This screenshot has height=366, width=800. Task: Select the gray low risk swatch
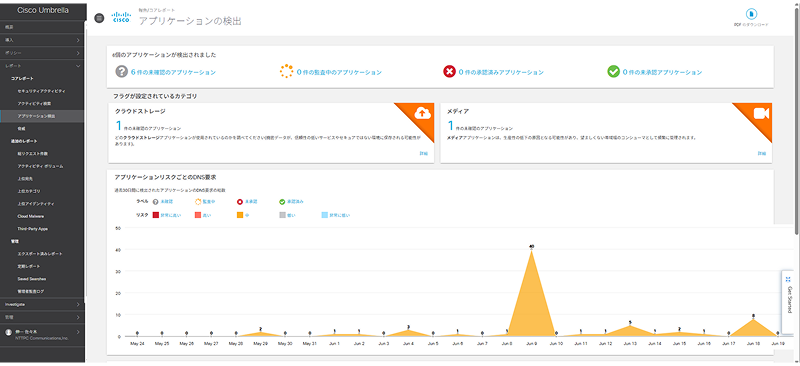coord(282,215)
